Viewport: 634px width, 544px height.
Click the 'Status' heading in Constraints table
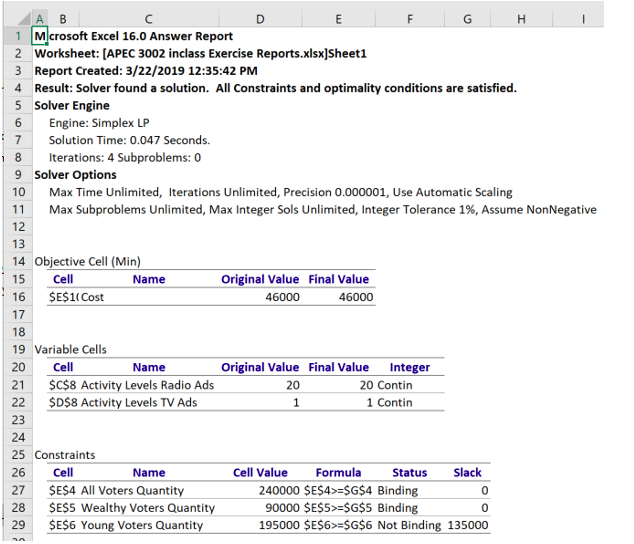point(409,473)
